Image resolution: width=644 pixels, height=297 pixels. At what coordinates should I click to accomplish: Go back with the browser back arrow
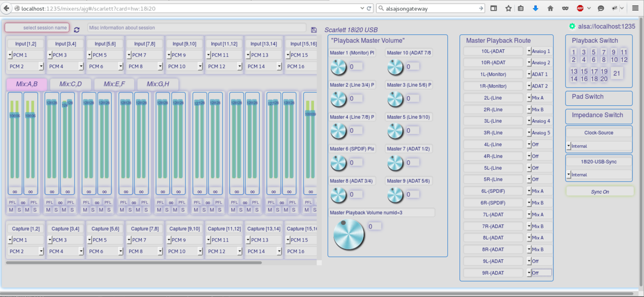point(7,8)
